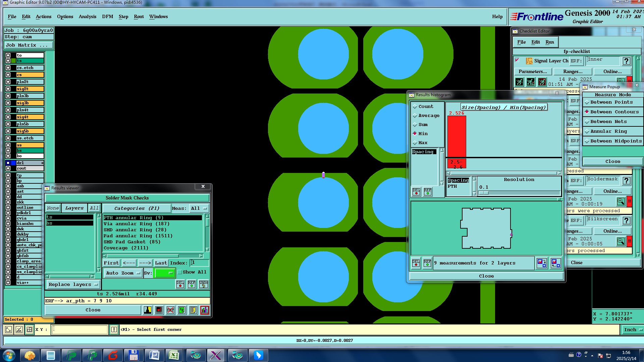Expand the Auto Zoom dropdown

pyautogui.click(x=123, y=273)
